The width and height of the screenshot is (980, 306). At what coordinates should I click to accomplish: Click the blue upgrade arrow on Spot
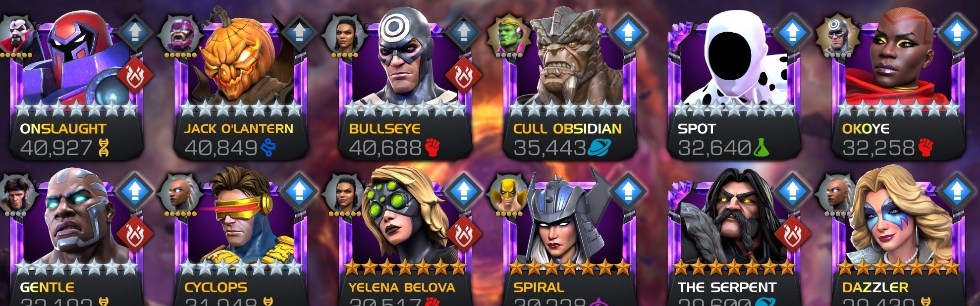point(792,32)
